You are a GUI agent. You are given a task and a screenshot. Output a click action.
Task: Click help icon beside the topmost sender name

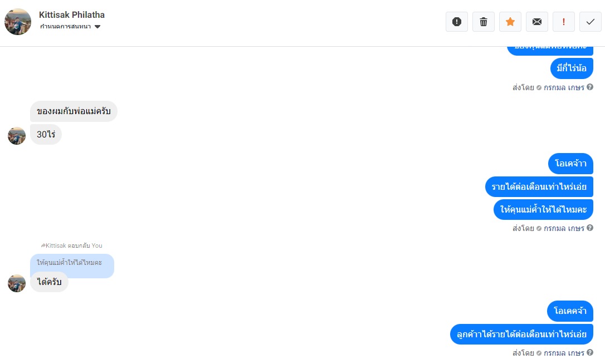tap(590, 87)
